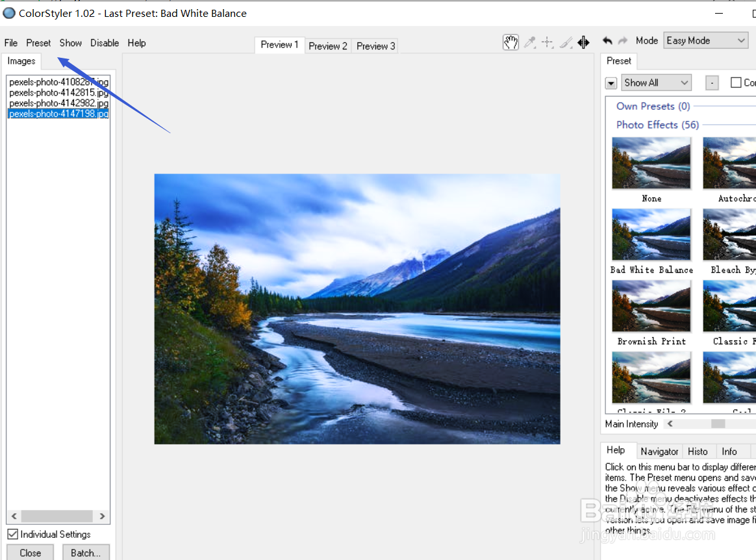
Task: Open the Help menu
Action: 136,43
